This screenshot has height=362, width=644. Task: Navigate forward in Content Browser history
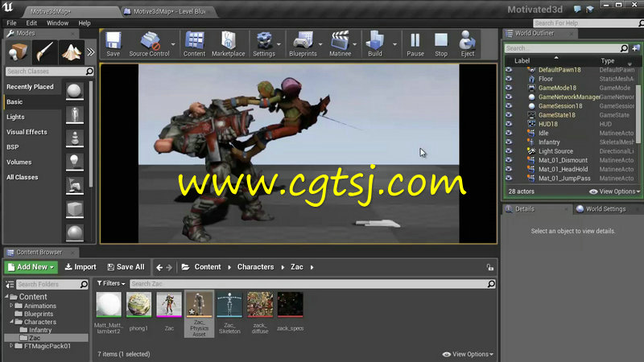169,268
